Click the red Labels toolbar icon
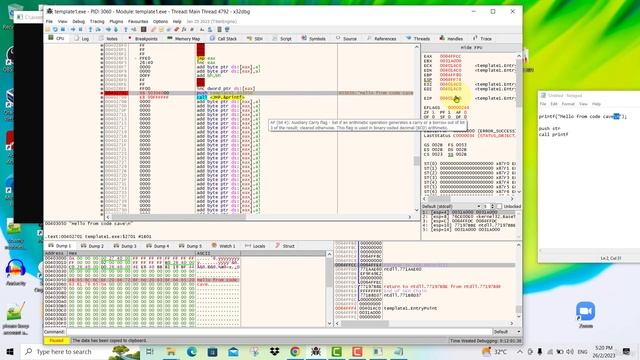The image size is (640, 360). point(176,29)
